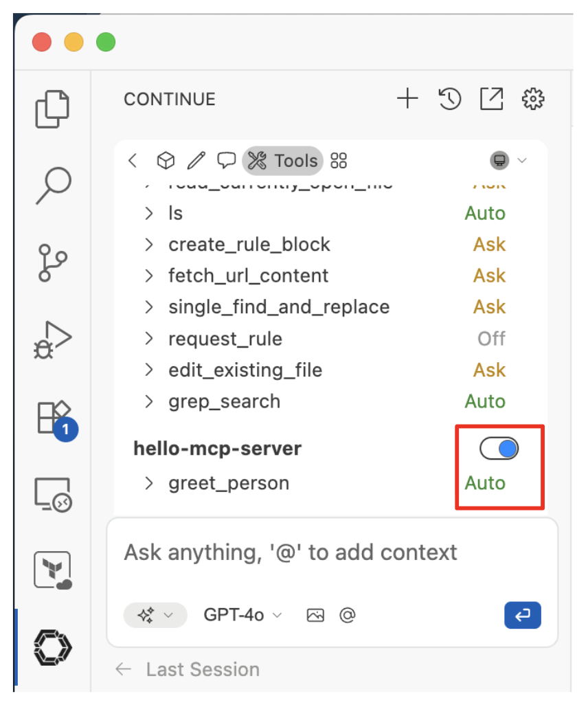Change grep_search policy from Auto
The width and height of the screenshot is (588, 705).
(484, 401)
